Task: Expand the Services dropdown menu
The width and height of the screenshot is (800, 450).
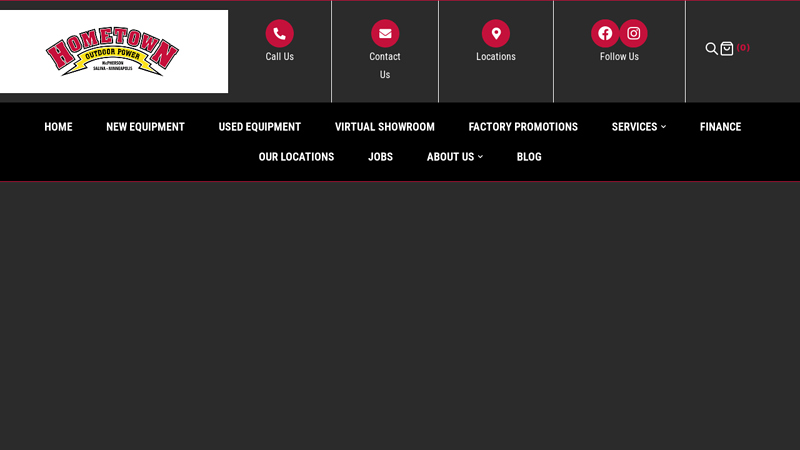Action: tap(638, 127)
